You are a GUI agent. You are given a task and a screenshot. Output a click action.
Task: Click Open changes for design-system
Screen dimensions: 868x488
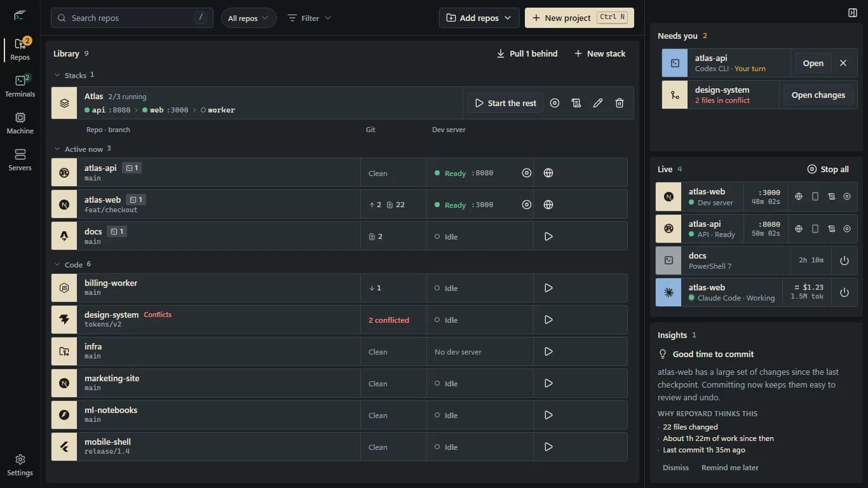pyautogui.click(x=818, y=95)
